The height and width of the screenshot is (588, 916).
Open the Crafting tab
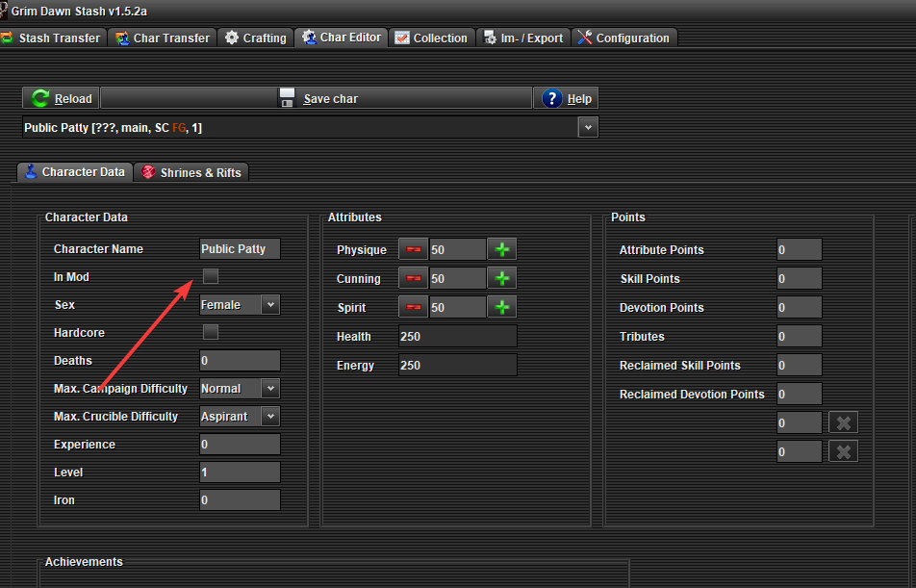click(x=256, y=38)
